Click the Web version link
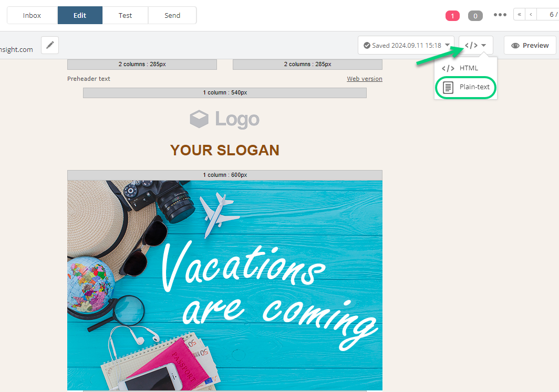 365,79
